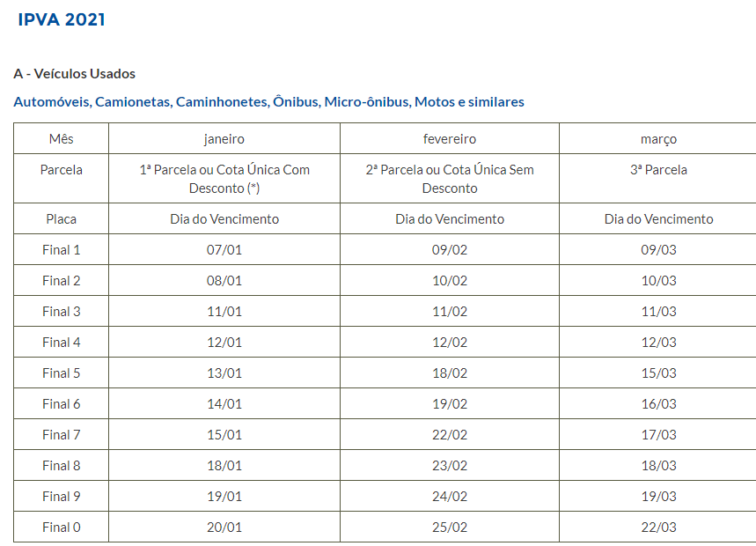This screenshot has width=756, height=546.
Task: Click the 16/03 date for Final 6
Action: [x=658, y=403]
